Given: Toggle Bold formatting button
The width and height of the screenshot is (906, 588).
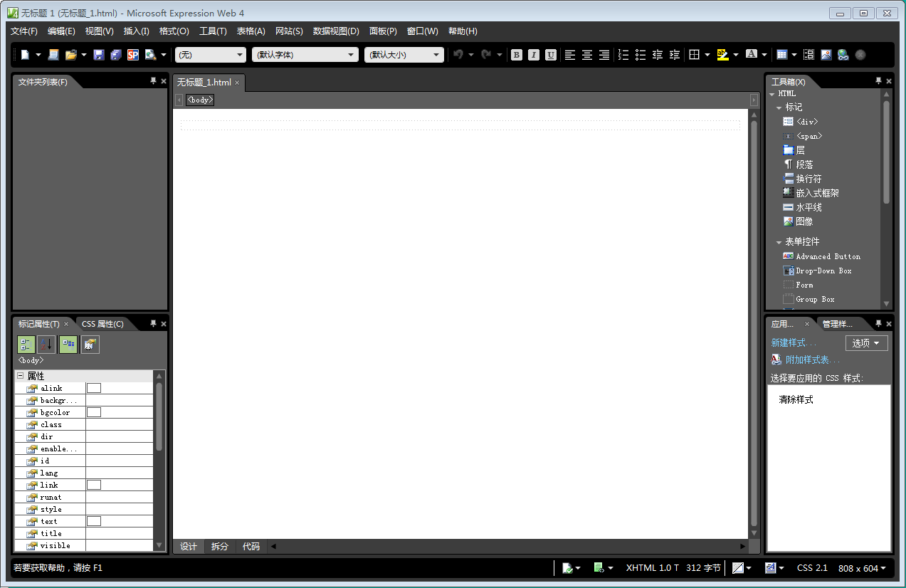Looking at the screenshot, I should point(517,55).
